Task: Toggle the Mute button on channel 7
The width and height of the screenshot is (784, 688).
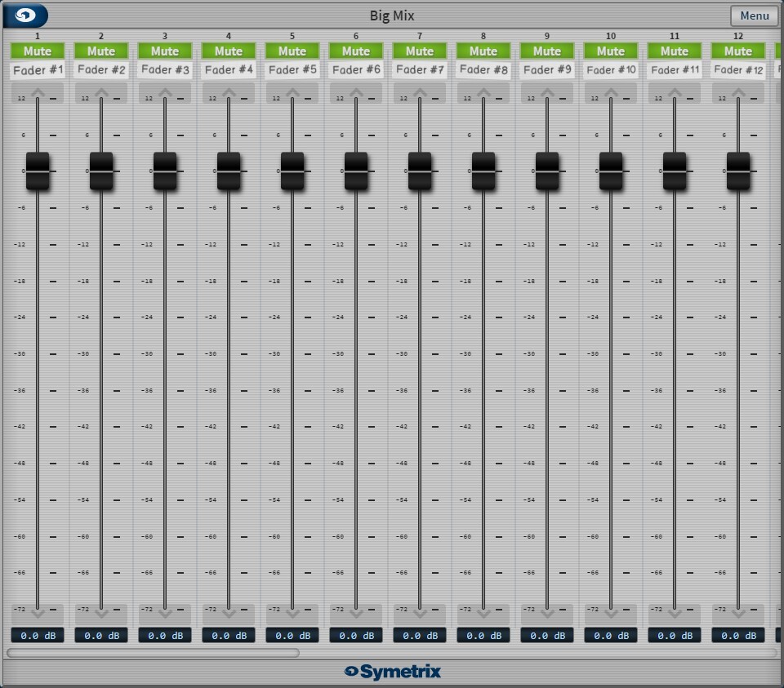Action: [x=420, y=51]
